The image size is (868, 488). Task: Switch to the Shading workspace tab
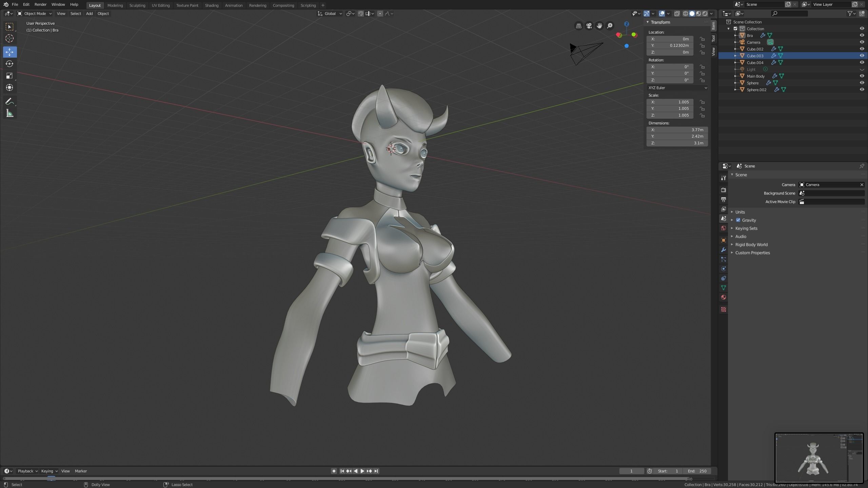pyautogui.click(x=212, y=5)
